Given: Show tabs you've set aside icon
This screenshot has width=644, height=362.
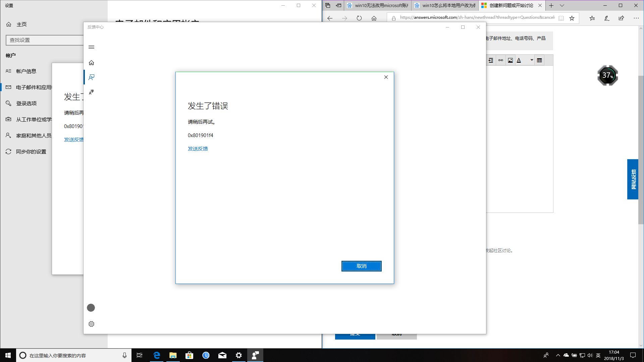Looking at the screenshot, I should pos(328,5).
